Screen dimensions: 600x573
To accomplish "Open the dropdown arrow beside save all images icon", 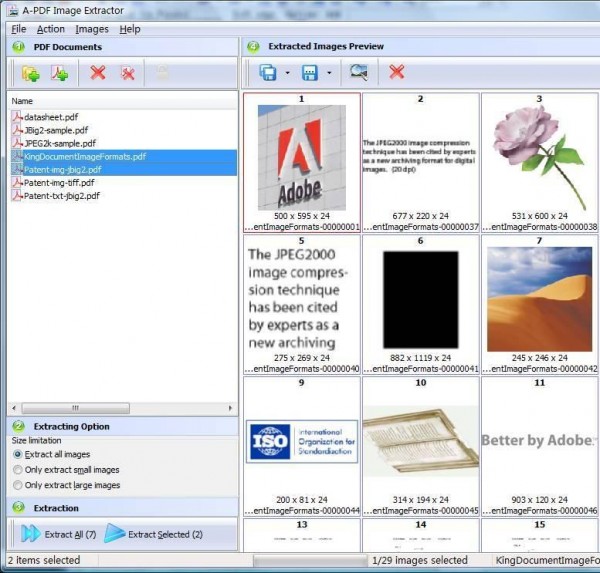I will (x=288, y=73).
